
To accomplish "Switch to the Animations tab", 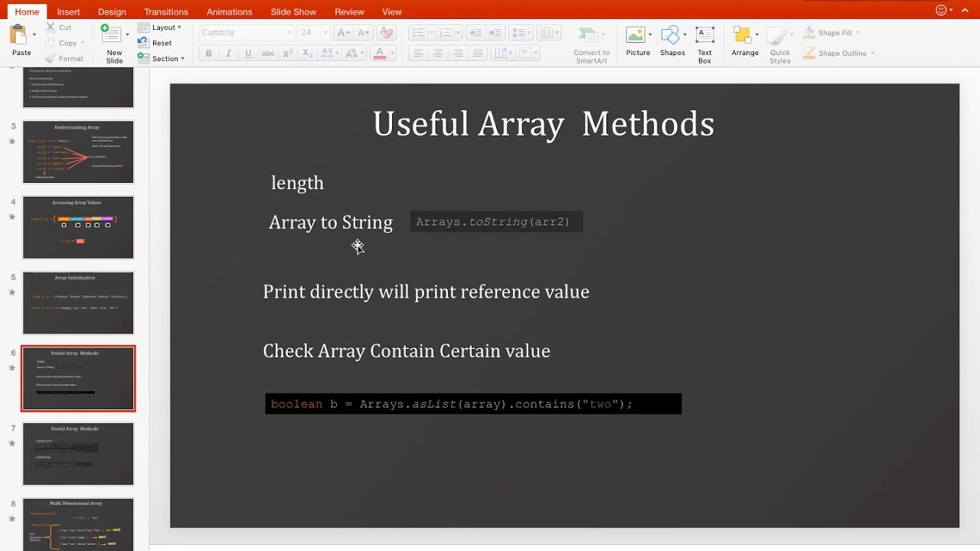I will tap(229, 11).
